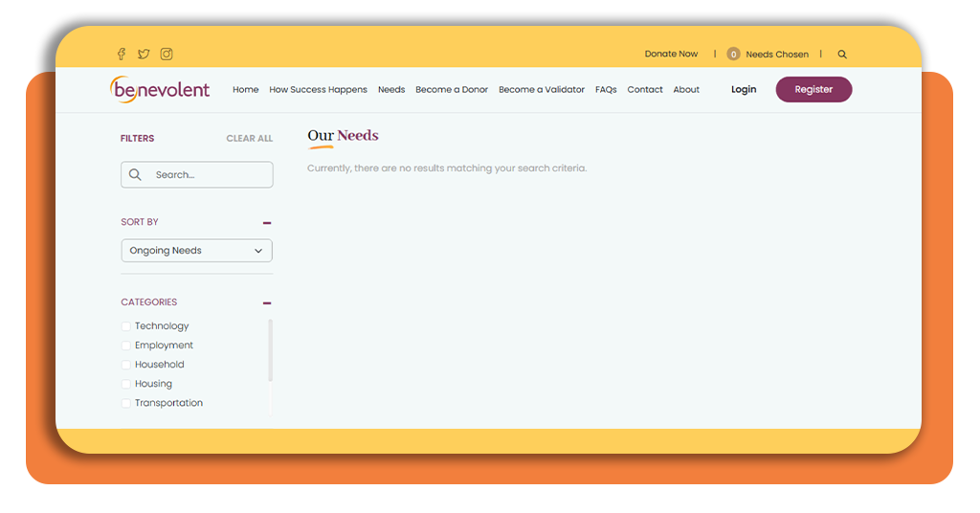Go to the Home menu item
Screen dimensions: 980x513
[x=246, y=89]
